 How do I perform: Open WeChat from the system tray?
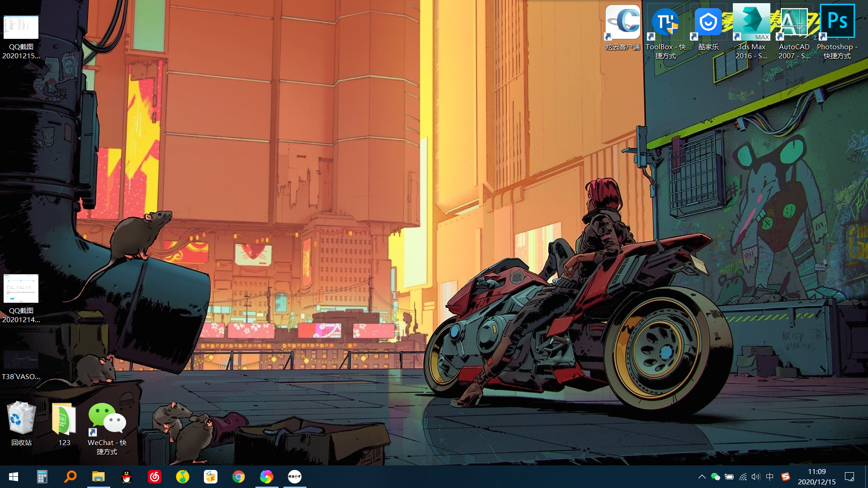click(715, 477)
